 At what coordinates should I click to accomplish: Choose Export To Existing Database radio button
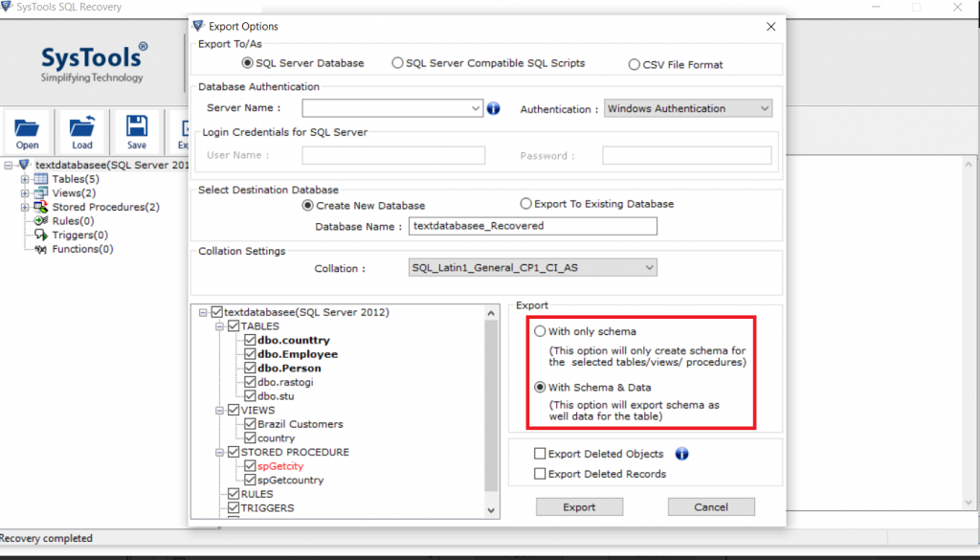pos(525,204)
